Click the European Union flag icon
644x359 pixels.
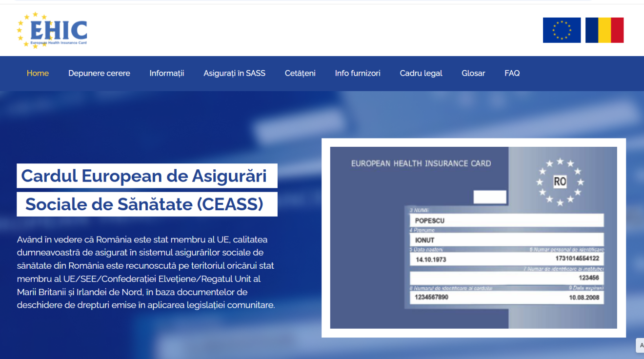(x=562, y=30)
